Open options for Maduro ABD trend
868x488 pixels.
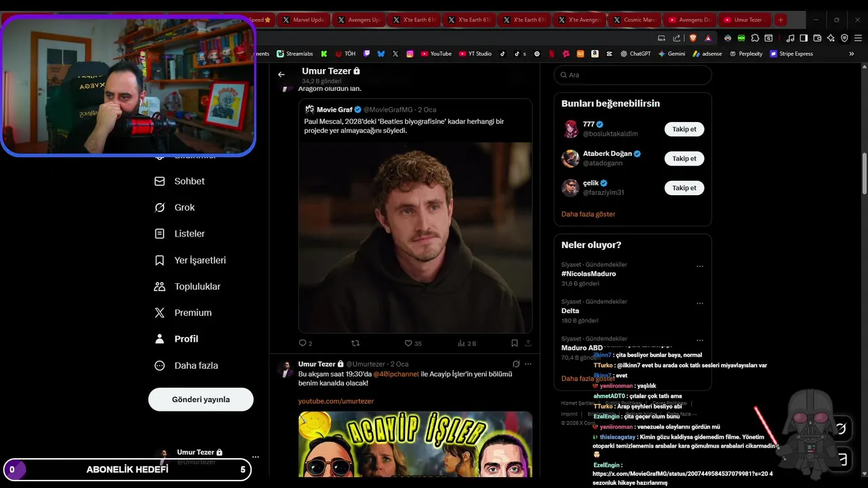click(x=700, y=340)
